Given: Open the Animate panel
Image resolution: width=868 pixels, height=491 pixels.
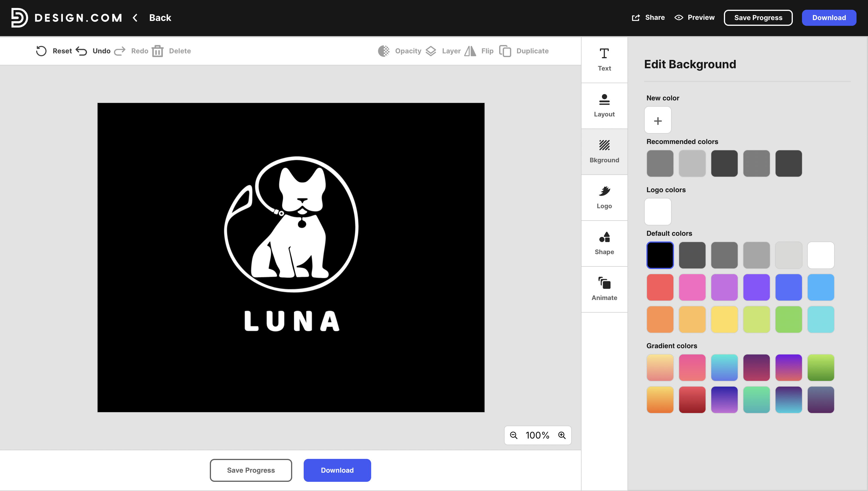Looking at the screenshot, I should 604,289.
